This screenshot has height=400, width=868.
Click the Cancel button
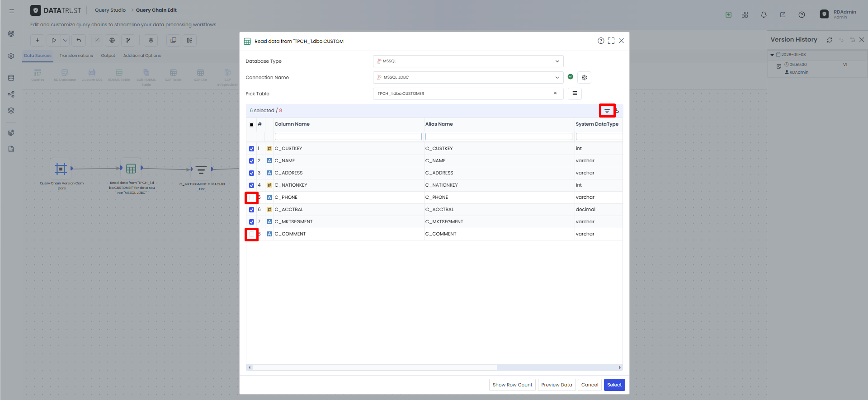(590, 385)
